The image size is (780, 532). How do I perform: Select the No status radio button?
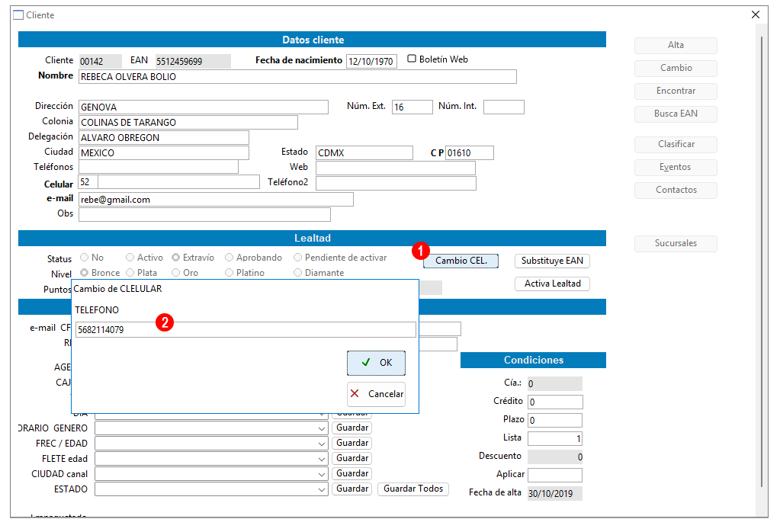pos(85,258)
